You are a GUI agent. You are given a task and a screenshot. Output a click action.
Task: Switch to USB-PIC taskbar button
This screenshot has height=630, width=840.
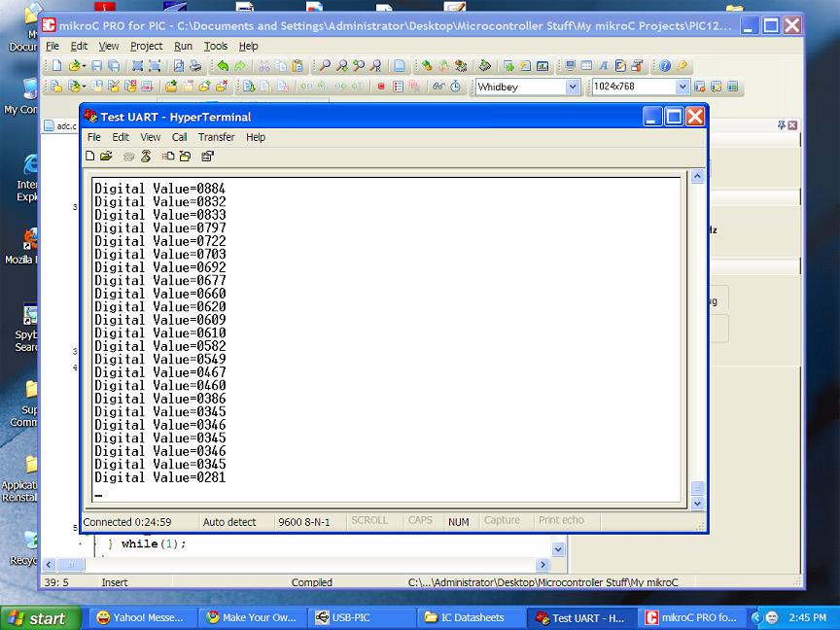tap(362, 617)
